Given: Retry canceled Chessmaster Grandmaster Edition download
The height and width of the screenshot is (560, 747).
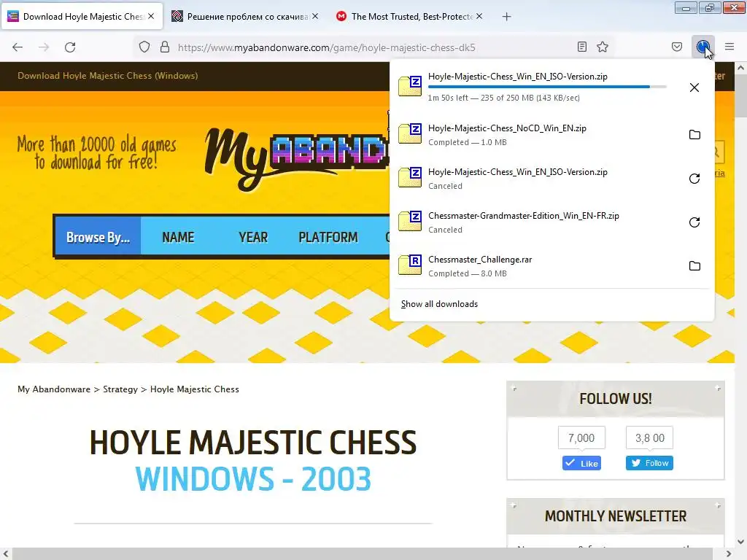Looking at the screenshot, I should [694, 222].
